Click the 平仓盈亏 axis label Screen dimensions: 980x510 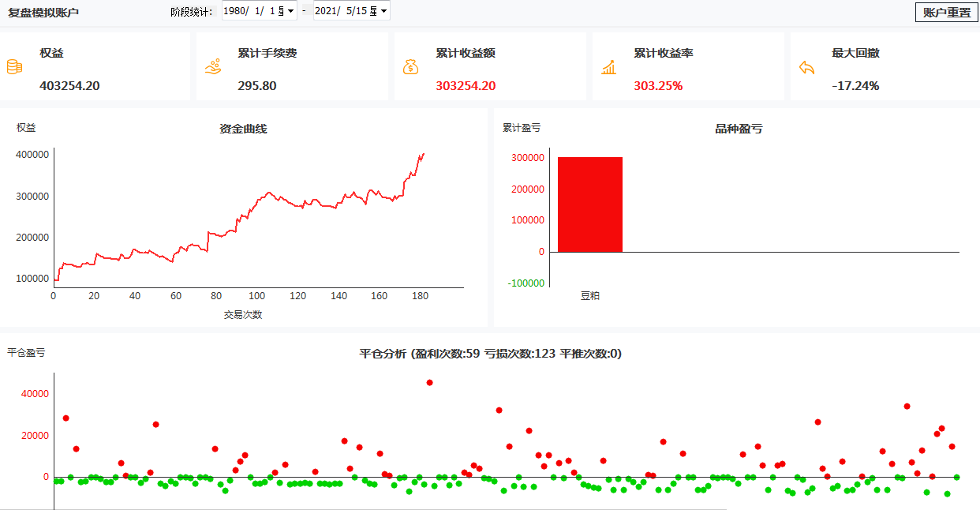click(x=26, y=352)
